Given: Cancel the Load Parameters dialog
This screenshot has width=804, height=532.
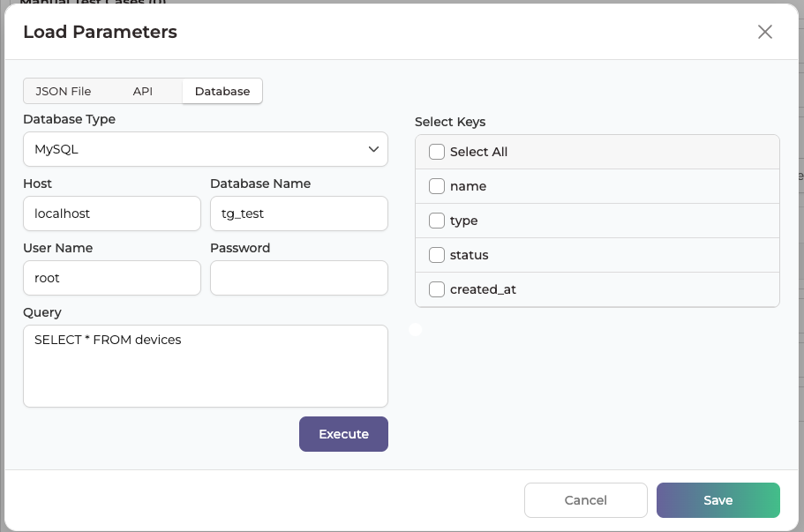Looking at the screenshot, I should point(585,500).
